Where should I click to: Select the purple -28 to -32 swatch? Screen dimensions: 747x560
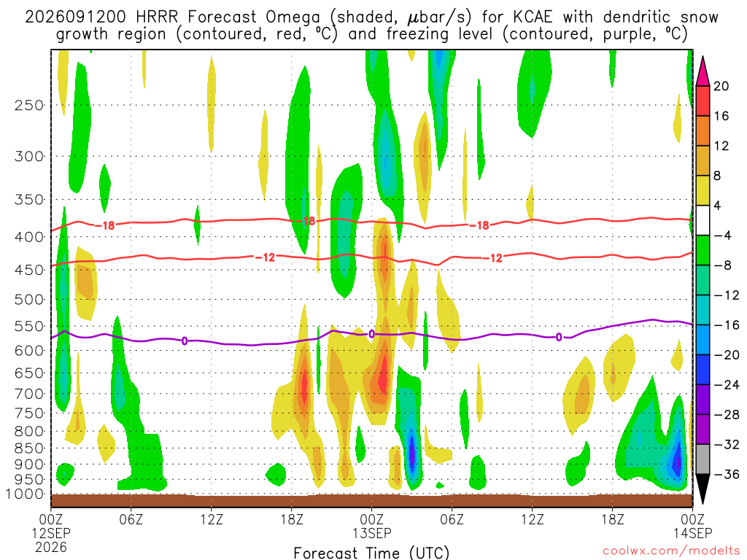[703, 429]
